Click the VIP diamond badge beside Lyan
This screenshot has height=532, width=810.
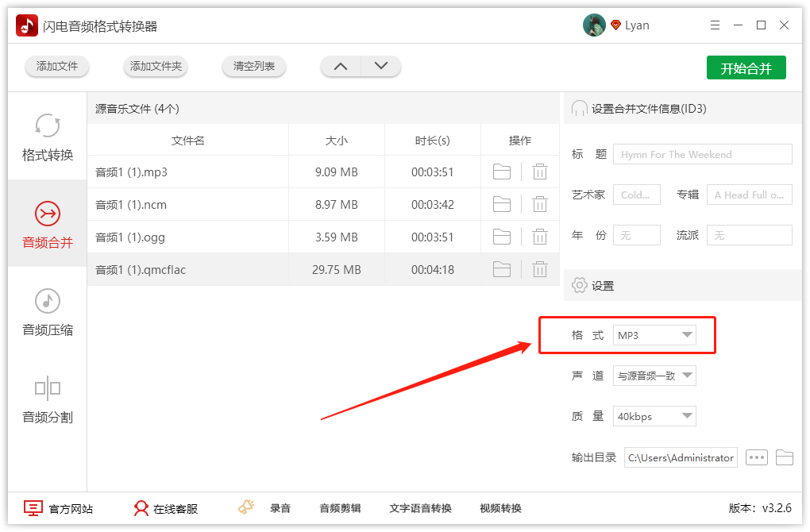pos(615,25)
